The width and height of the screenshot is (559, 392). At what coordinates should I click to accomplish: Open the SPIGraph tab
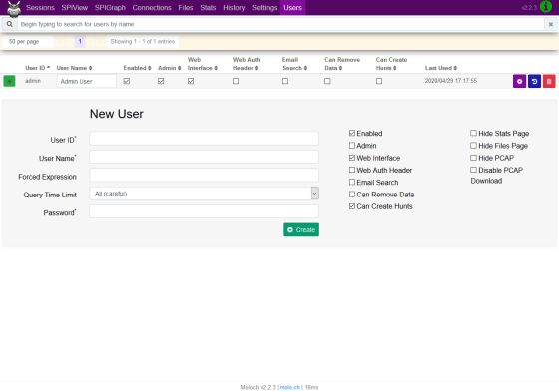pyautogui.click(x=110, y=8)
